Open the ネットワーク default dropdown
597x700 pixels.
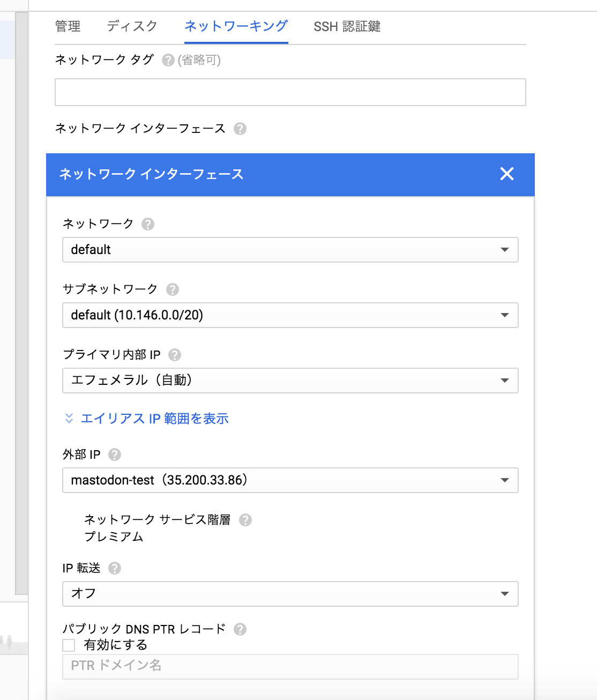pos(290,250)
